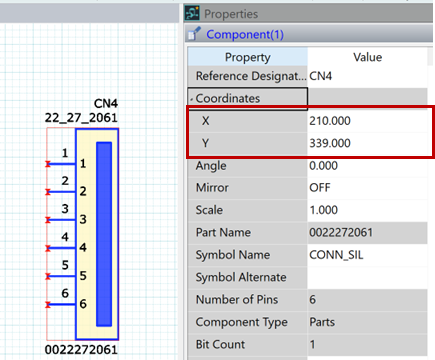Viewport: 435px width, 360px height.
Task: Edit the Angle value 0.000
Action: click(367, 165)
